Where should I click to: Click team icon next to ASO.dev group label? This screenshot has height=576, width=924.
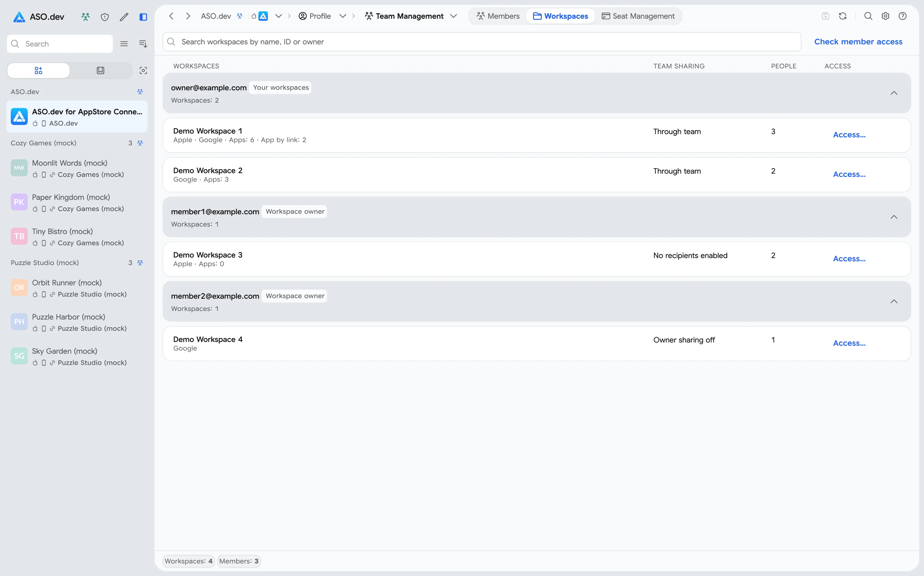140,92
